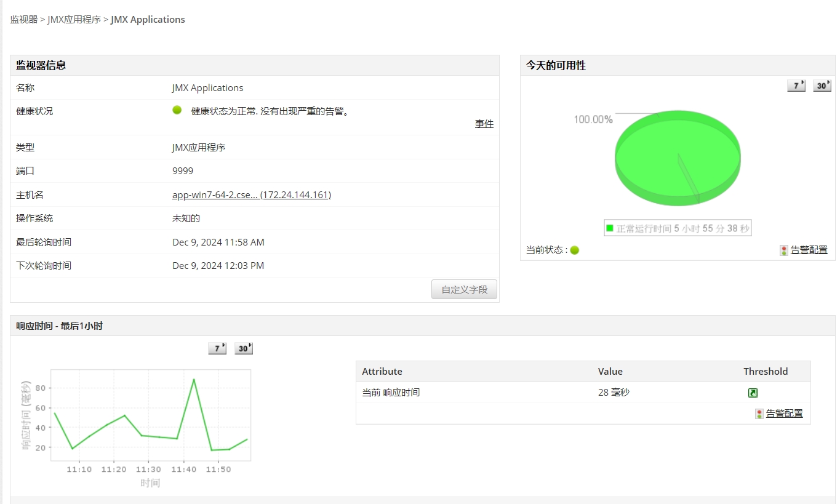840x504 pixels.
Task: Go to 监视器 breadcrumb
Action: pyautogui.click(x=24, y=19)
